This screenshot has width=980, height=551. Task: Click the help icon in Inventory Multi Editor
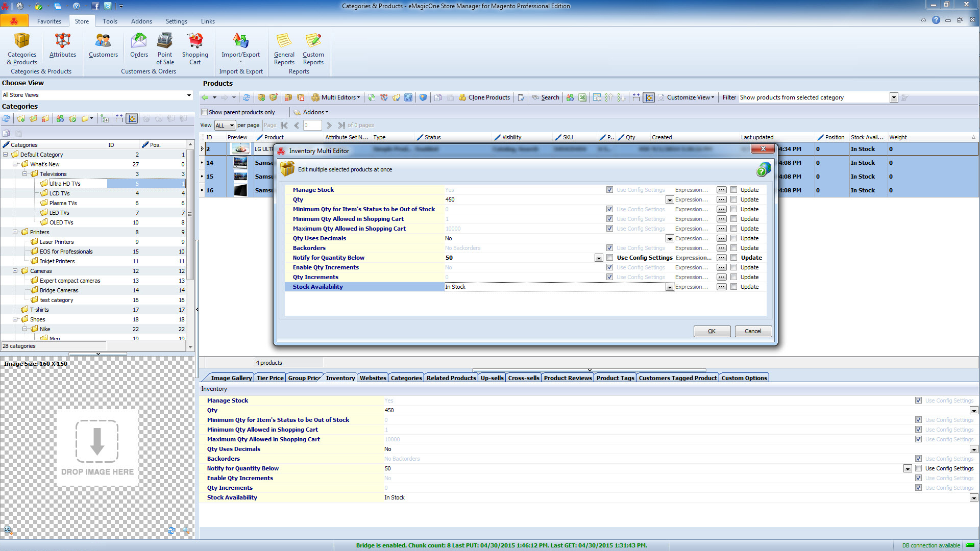[x=763, y=169]
